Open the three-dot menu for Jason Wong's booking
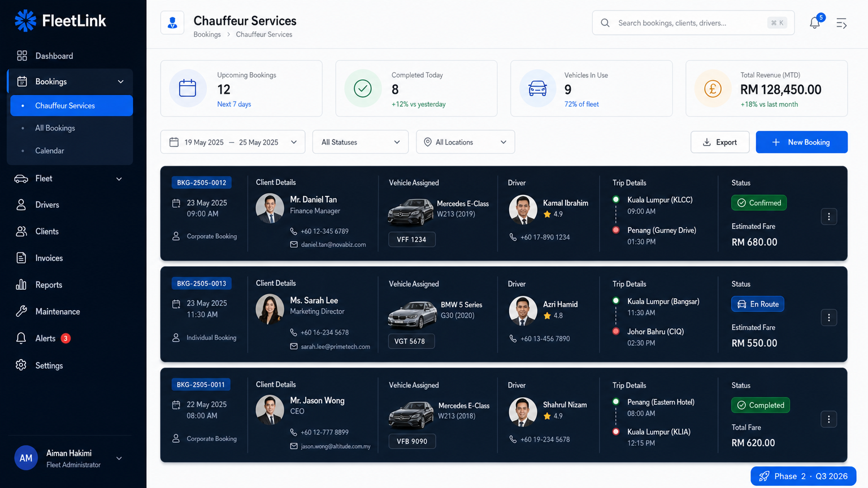868x488 pixels. click(x=828, y=419)
